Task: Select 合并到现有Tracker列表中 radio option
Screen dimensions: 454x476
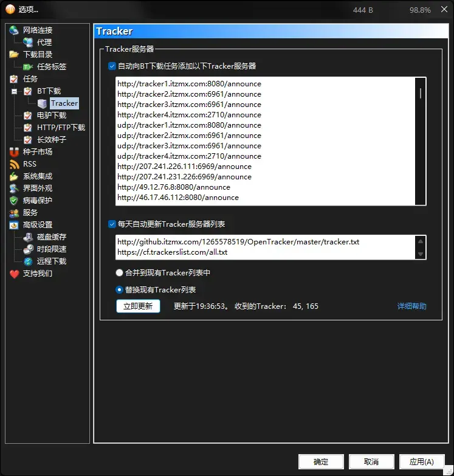Action: [x=119, y=272]
